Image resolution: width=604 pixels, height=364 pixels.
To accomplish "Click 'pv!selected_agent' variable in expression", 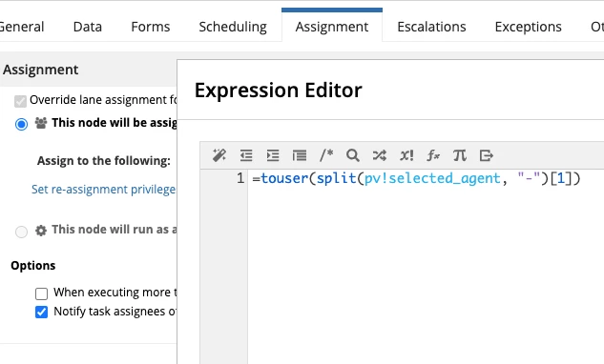I will pos(432,178).
